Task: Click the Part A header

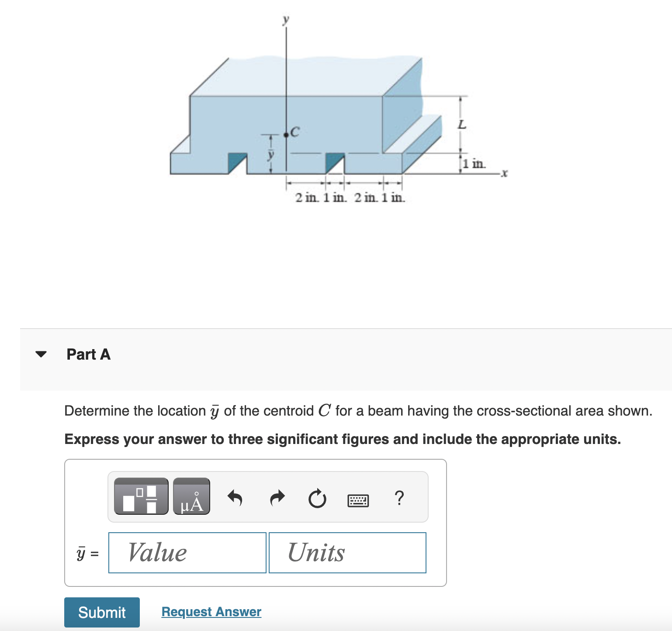Action: [89, 354]
